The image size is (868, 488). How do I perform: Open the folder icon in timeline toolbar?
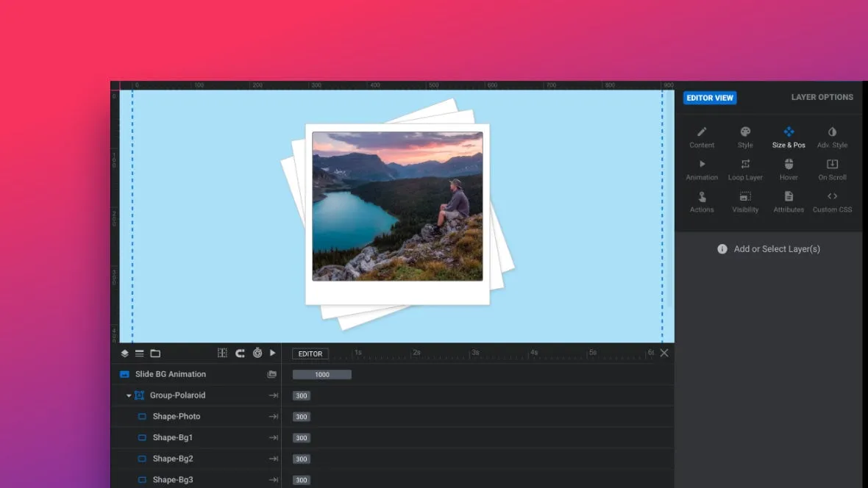(155, 354)
